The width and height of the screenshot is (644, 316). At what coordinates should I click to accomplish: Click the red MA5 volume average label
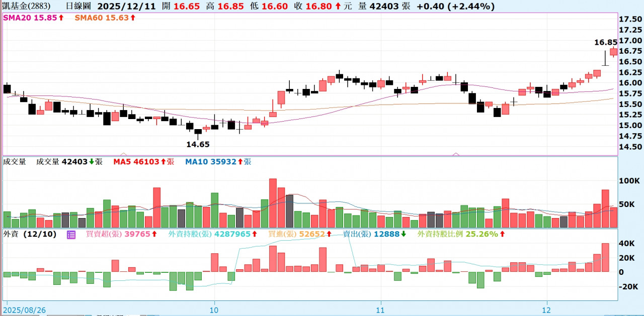click(143, 162)
